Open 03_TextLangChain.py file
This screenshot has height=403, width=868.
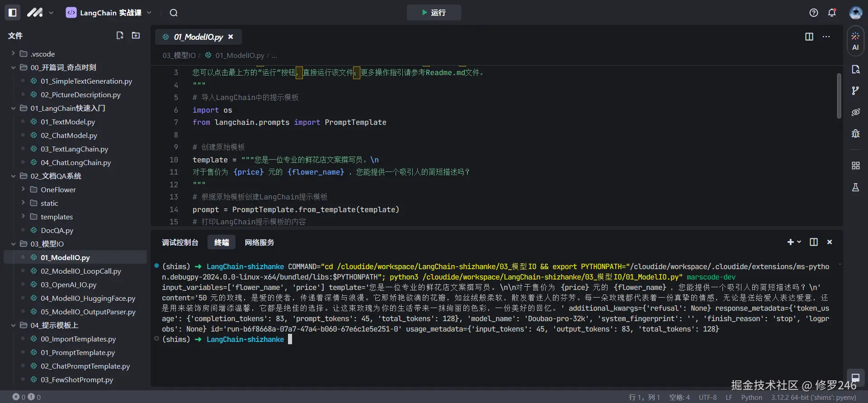(75, 149)
